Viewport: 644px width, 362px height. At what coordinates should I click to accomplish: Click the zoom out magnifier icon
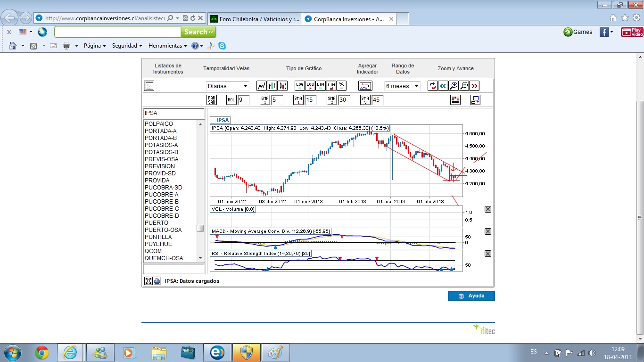464,86
